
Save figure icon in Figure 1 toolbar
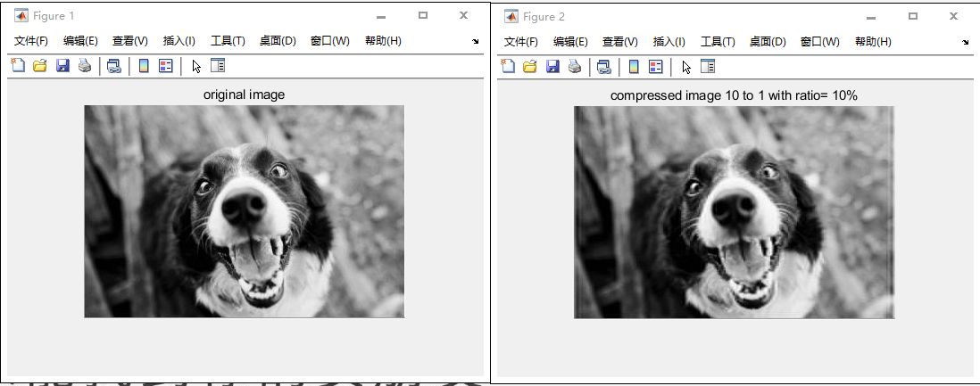click(x=62, y=65)
